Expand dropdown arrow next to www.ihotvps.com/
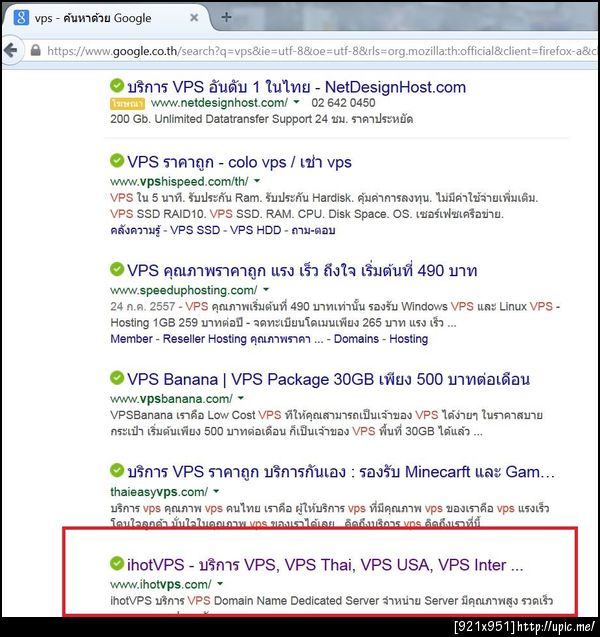This screenshot has width=600, height=637. [220, 584]
